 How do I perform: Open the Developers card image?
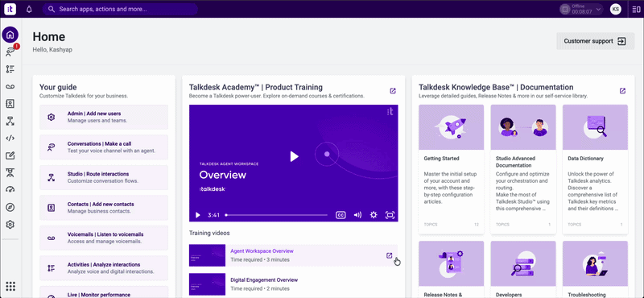pos(523,263)
